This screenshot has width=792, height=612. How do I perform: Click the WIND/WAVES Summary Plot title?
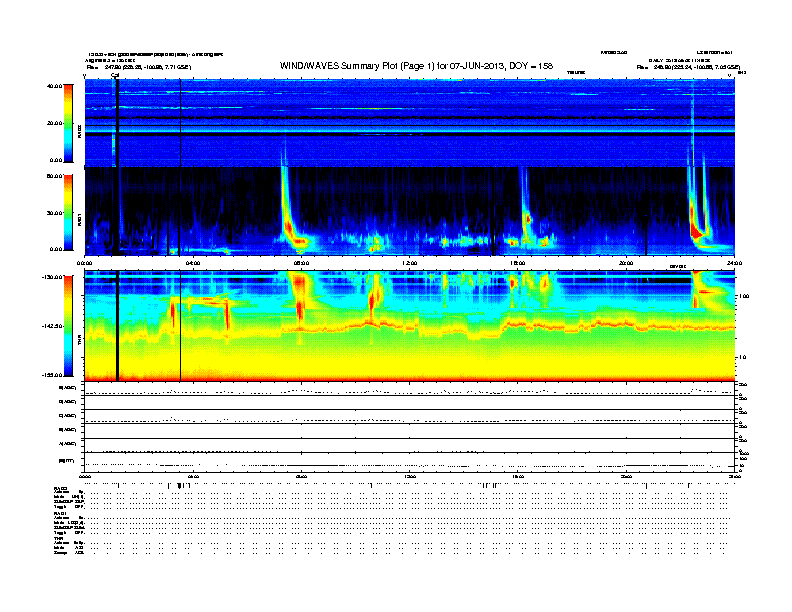pyautogui.click(x=416, y=66)
